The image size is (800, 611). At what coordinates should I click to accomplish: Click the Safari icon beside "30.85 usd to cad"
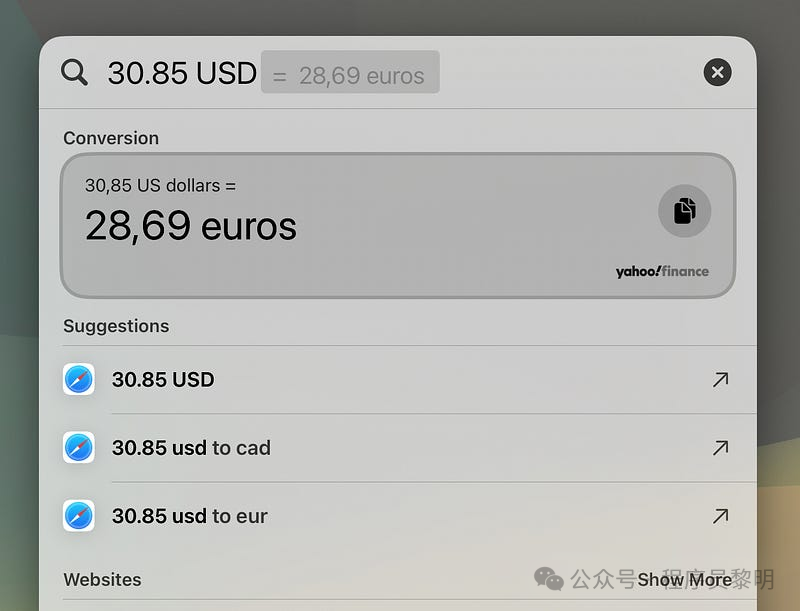coord(79,447)
